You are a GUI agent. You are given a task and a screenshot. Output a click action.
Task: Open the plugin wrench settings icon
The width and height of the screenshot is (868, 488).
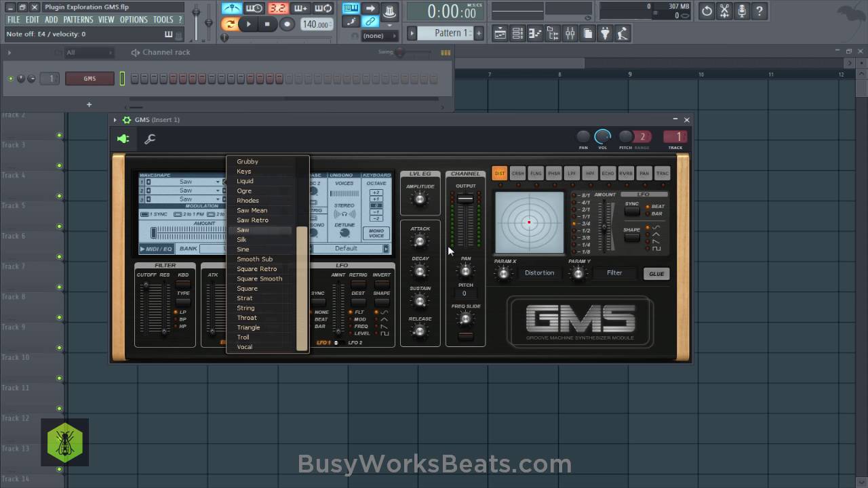pos(150,139)
